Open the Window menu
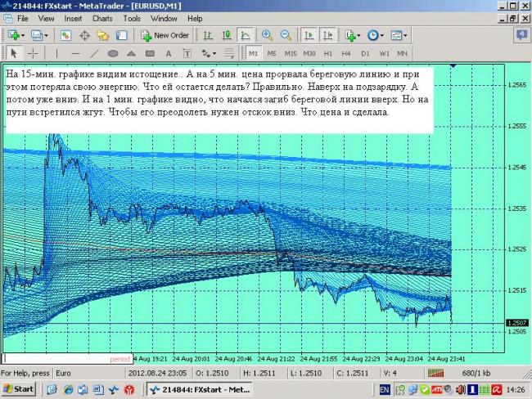The image size is (532, 399). pos(164,19)
